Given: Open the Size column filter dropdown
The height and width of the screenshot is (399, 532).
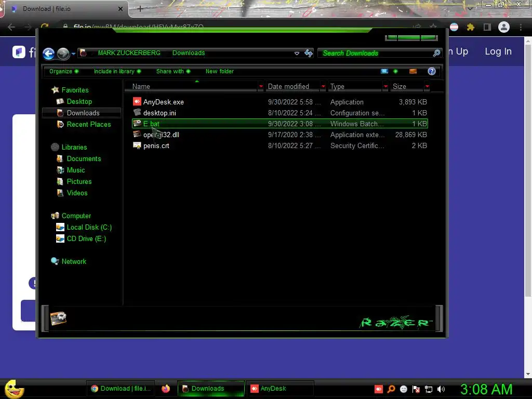Looking at the screenshot, I should tap(427, 87).
